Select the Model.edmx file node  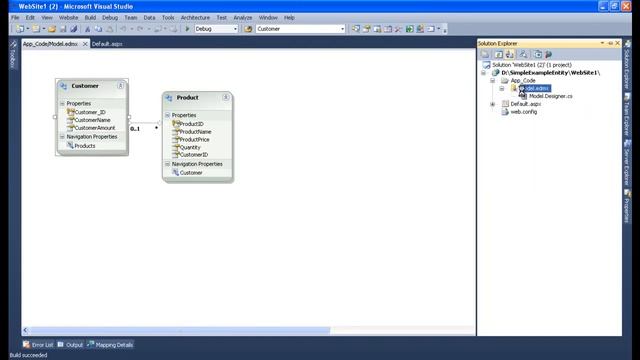click(x=535, y=88)
